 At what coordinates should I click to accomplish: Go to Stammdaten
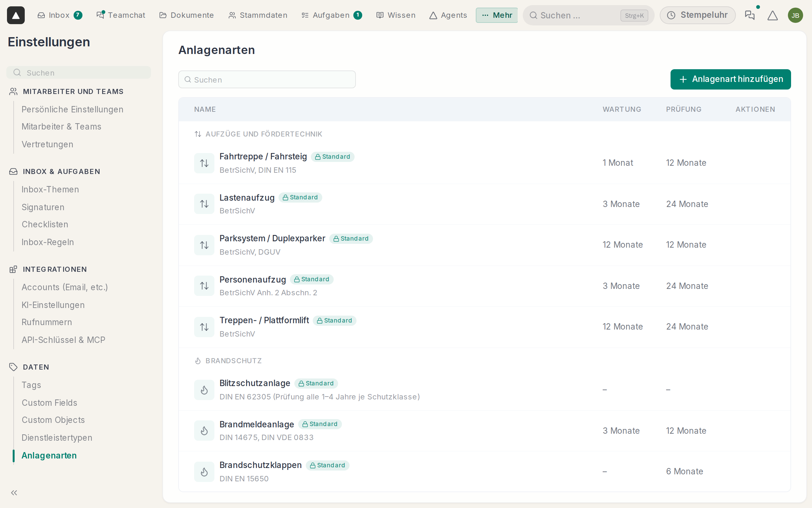pyautogui.click(x=258, y=15)
